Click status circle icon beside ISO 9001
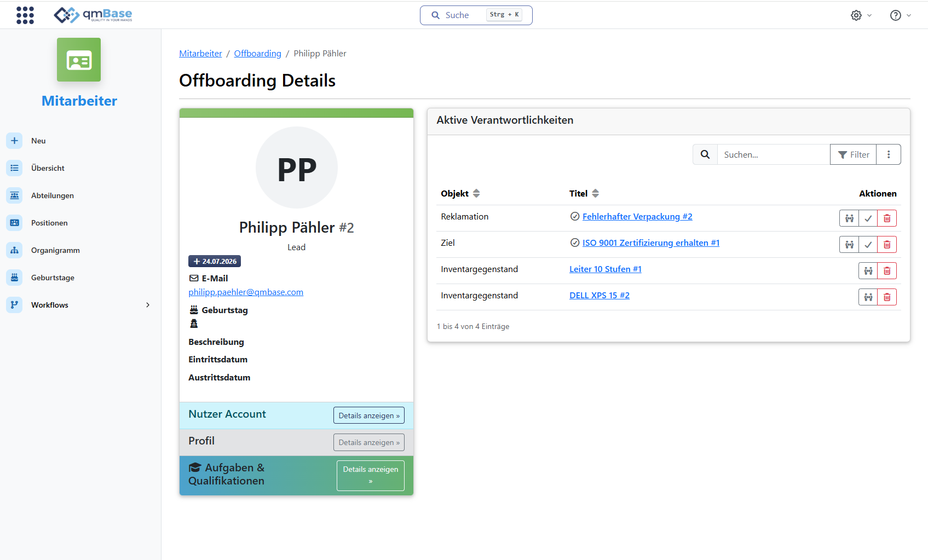The image size is (928, 560). point(575,243)
